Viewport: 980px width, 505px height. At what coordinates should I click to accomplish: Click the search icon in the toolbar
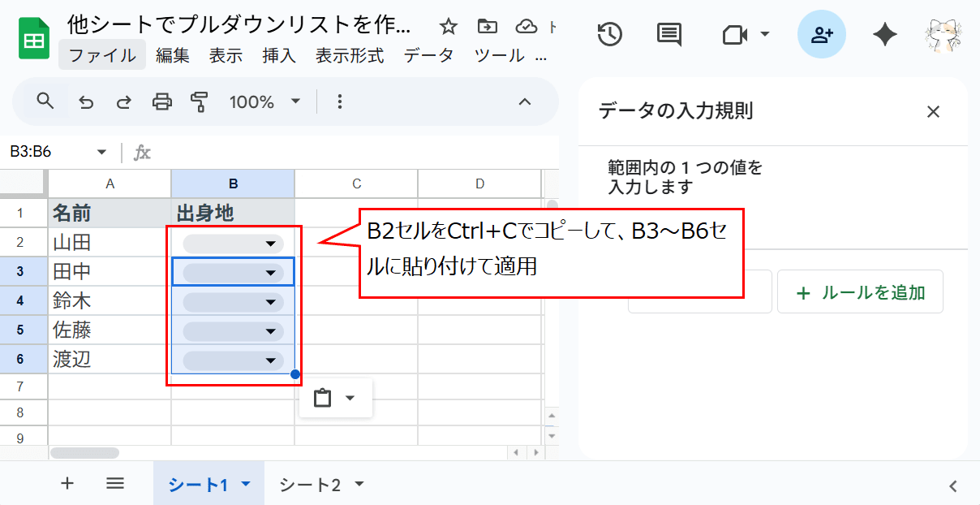(x=45, y=101)
